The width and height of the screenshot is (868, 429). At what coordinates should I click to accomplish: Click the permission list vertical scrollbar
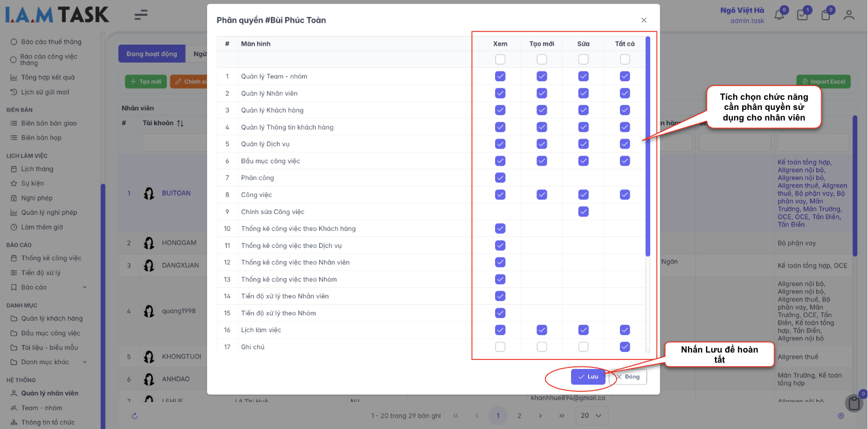pyautogui.click(x=648, y=149)
